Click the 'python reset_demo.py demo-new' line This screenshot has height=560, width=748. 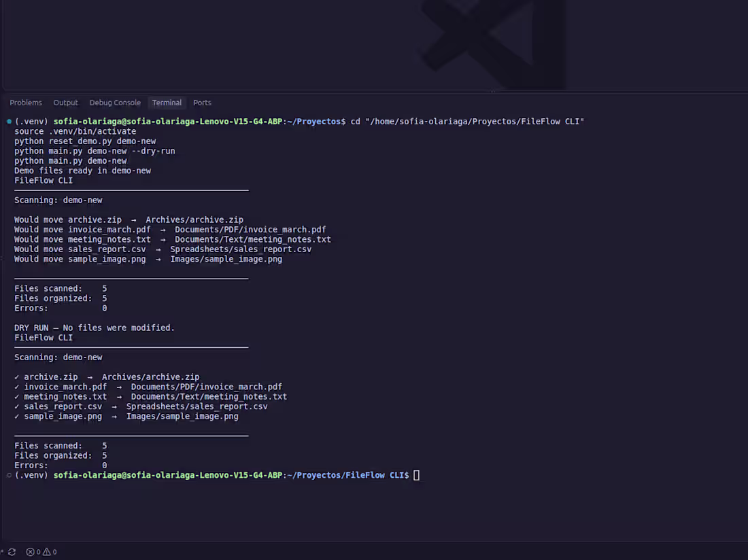tap(85, 141)
